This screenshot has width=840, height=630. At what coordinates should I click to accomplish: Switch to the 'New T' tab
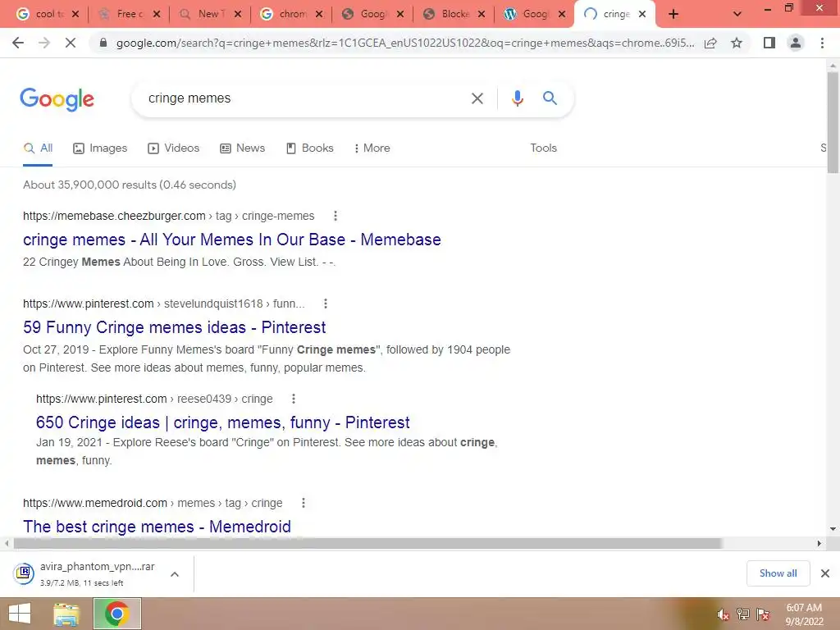tap(210, 15)
